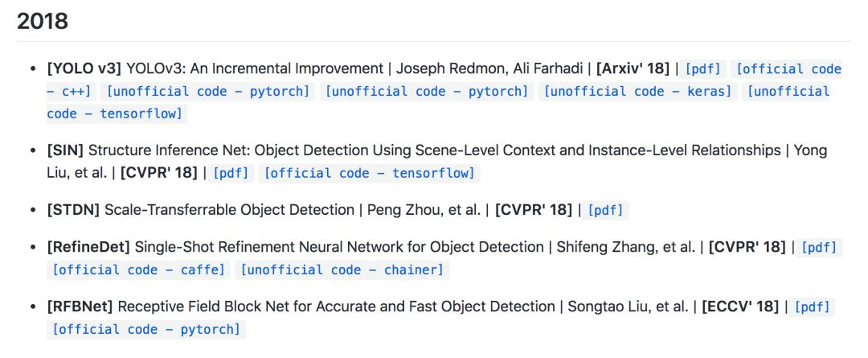Image resolution: width=868 pixels, height=358 pixels.
Task: Open RefineDet unofficial code chainer link
Action: [x=342, y=270]
